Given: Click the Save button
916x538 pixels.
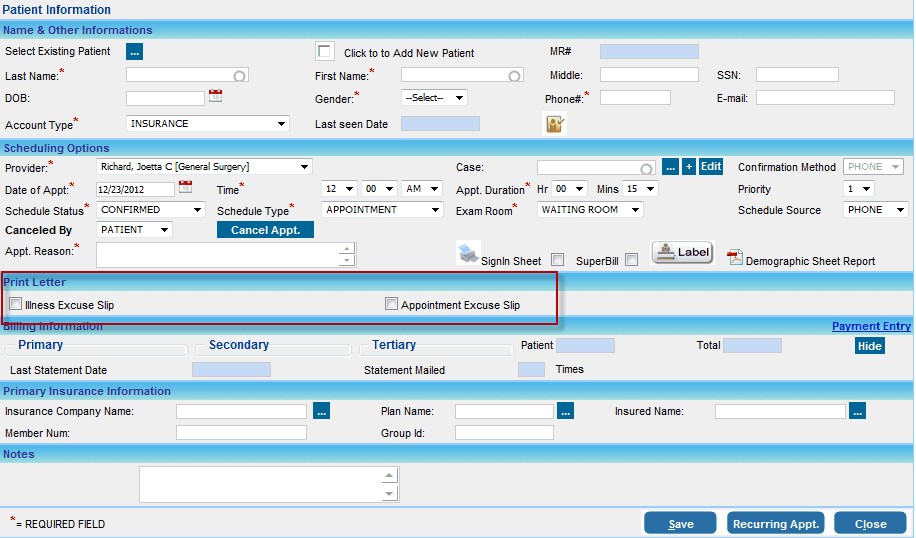Looking at the screenshot, I should coord(680,524).
